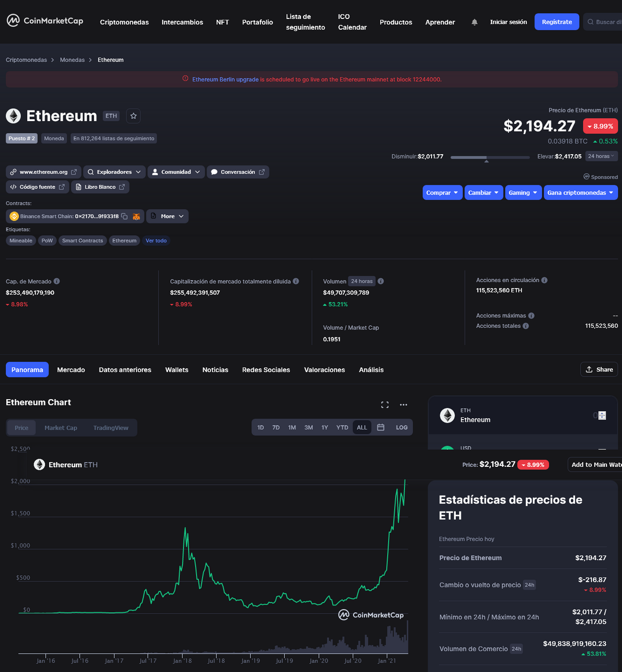Switch to Datos anteriores tab
Image resolution: width=622 pixels, height=672 pixels.
[125, 370]
